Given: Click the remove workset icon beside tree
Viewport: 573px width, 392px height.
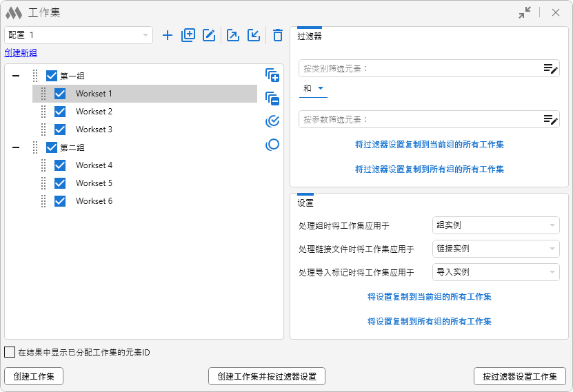Looking at the screenshot, I should 272,99.
